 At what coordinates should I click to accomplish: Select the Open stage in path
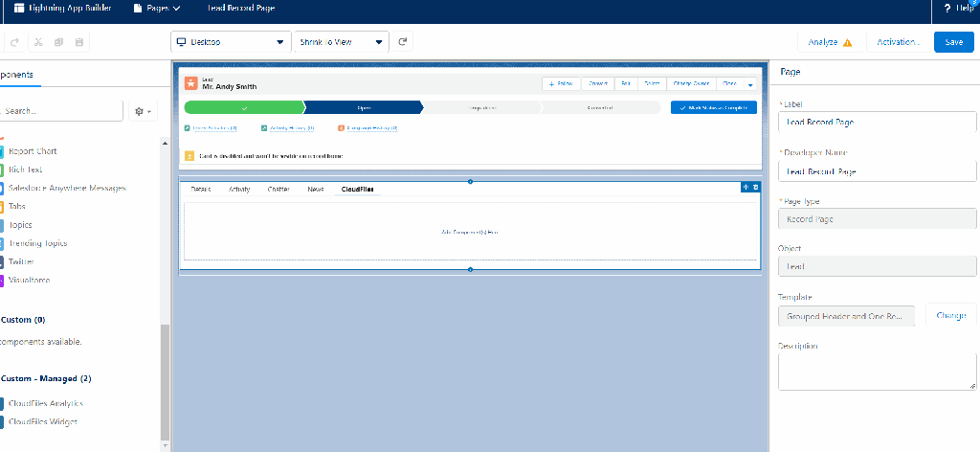(364, 107)
